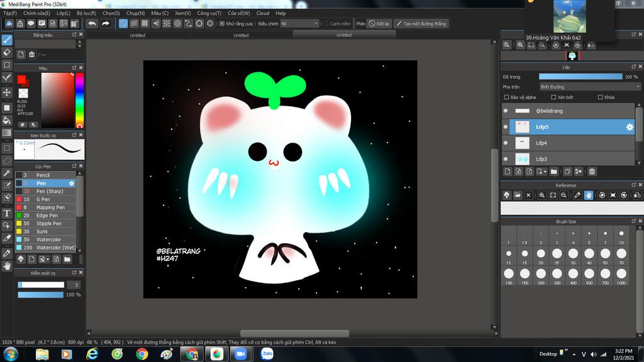
Task: Delete the palette color with trash icon
Action: tap(31, 55)
